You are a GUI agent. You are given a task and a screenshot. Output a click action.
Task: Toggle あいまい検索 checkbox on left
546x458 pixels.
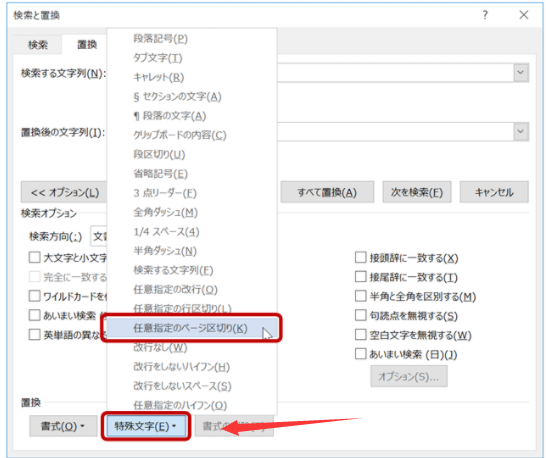coord(34,315)
